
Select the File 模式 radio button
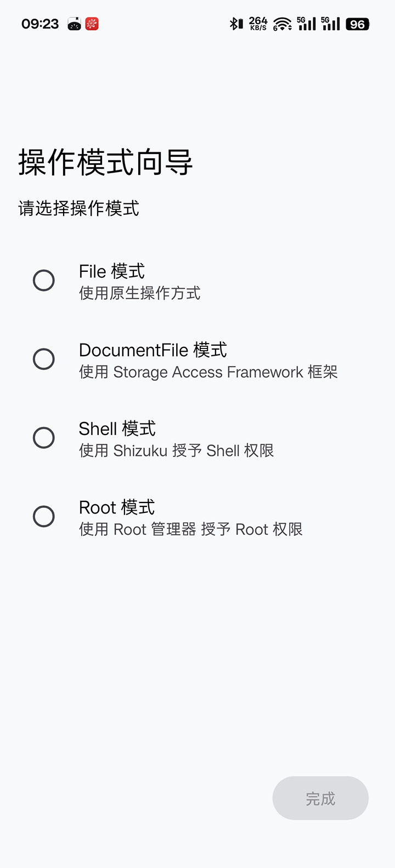coord(44,281)
